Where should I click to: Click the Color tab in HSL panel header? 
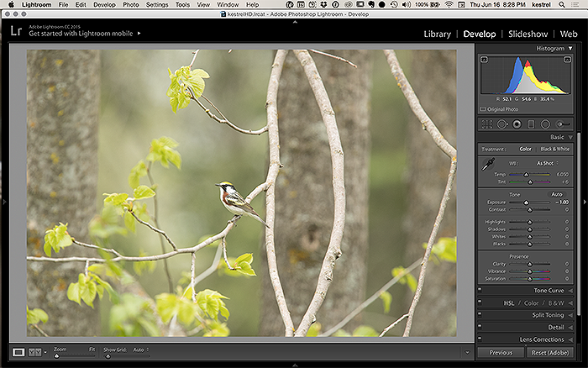pos(531,303)
